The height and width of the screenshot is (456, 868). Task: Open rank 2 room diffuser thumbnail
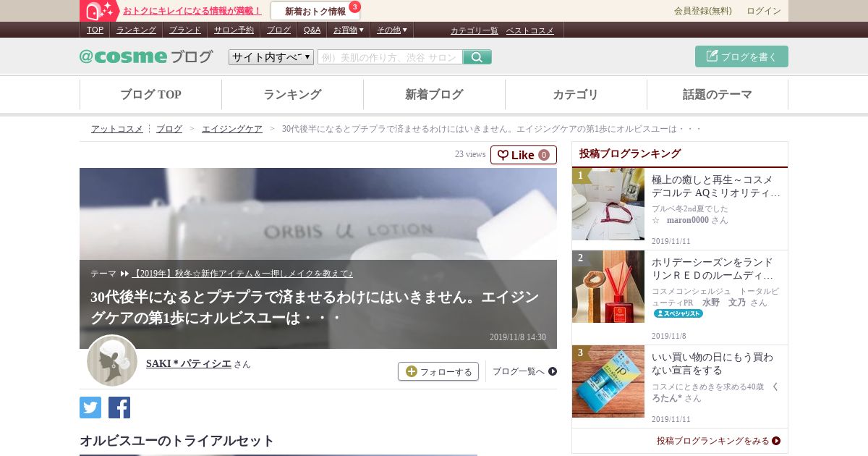pos(608,287)
